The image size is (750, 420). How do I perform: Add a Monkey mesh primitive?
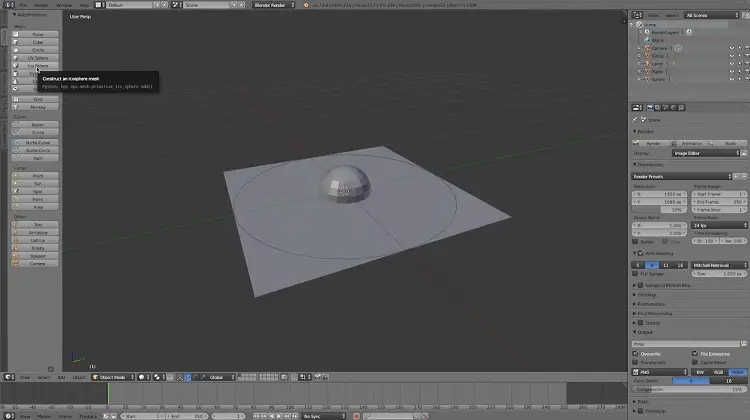(x=35, y=107)
